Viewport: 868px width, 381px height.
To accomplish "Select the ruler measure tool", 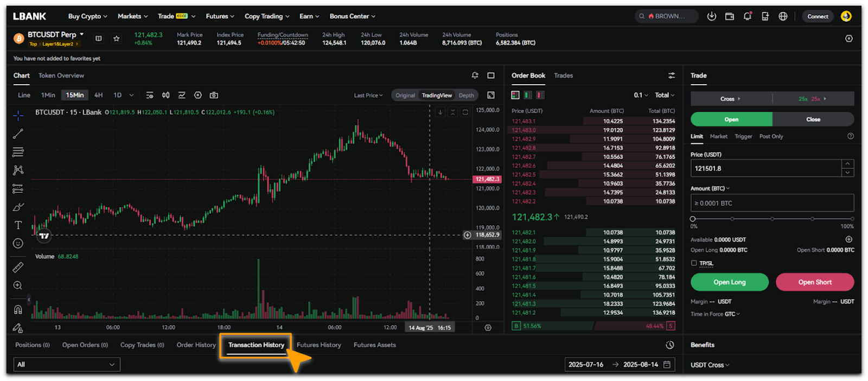I will tap(18, 267).
